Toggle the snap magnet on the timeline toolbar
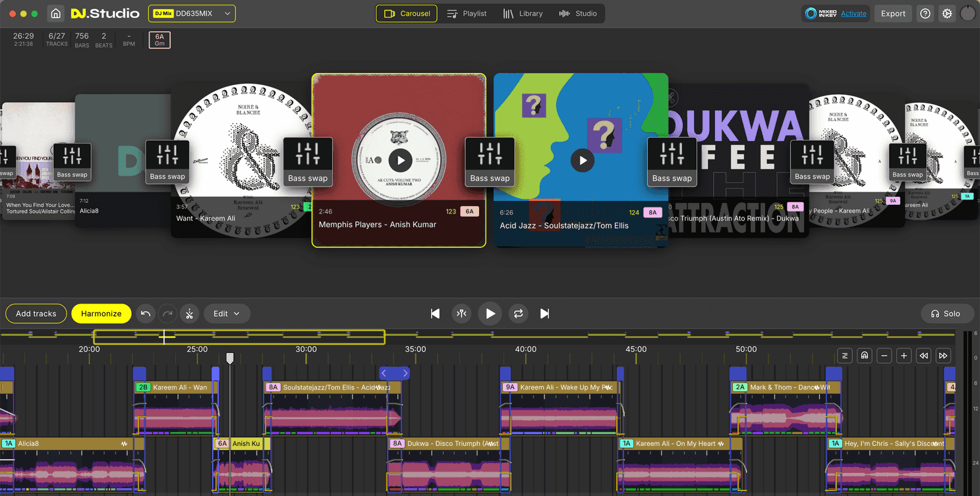 864,355
